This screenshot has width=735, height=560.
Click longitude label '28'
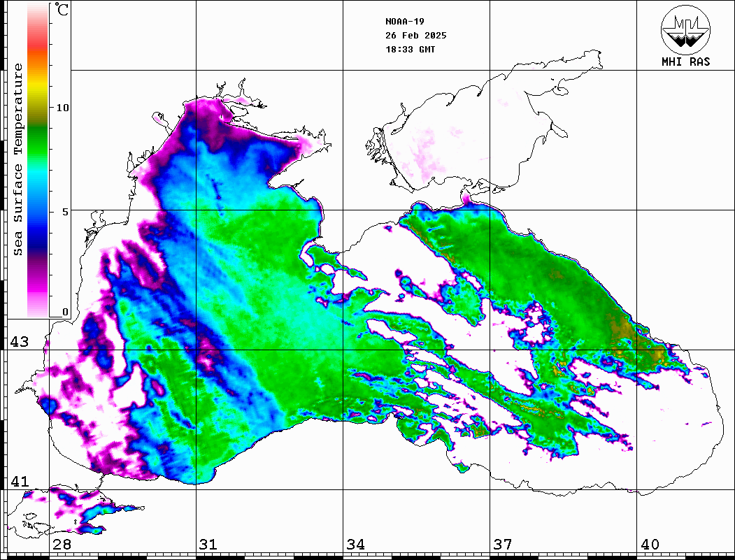62,544
